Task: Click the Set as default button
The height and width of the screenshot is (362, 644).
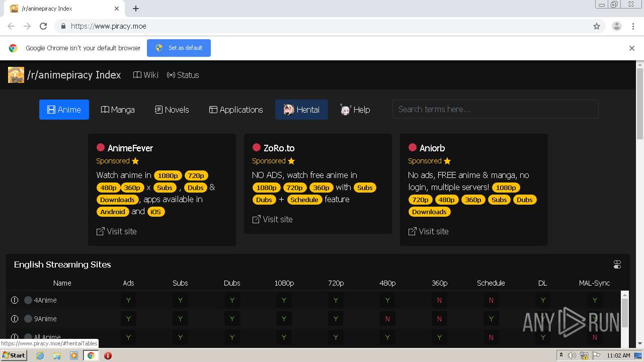Action: pyautogui.click(x=179, y=48)
